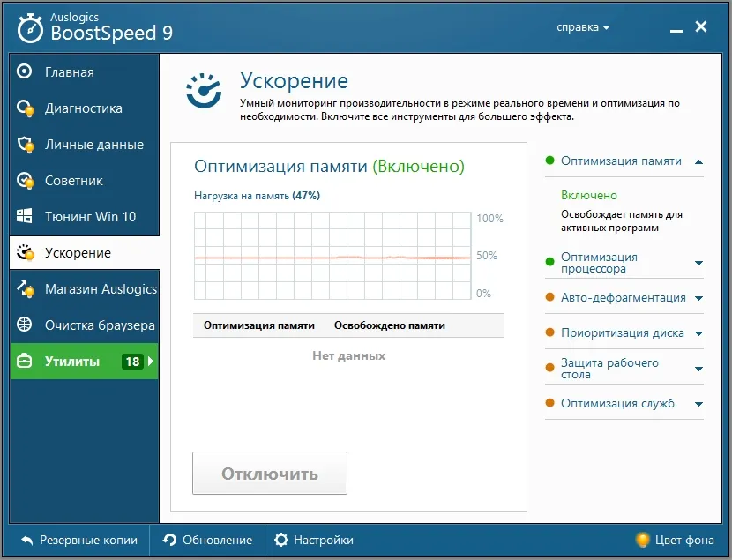Image resolution: width=732 pixels, height=560 pixels.
Task: Expand the Авто-дефрагментация arrow
Action: [698, 298]
